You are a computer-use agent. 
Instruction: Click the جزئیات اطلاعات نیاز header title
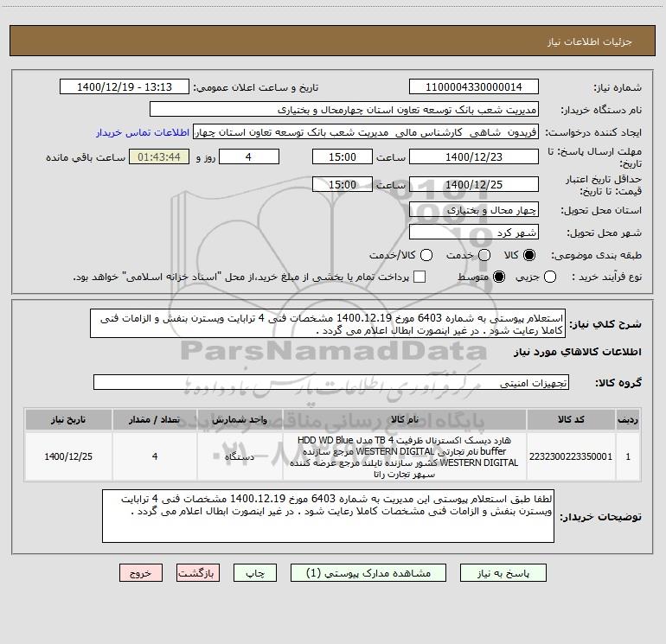pyautogui.click(x=590, y=41)
